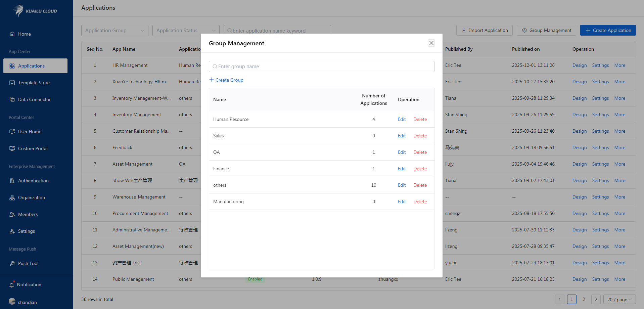This screenshot has width=644, height=309.
Task: Click the plus icon for Create Group
Action: pyautogui.click(x=212, y=80)
